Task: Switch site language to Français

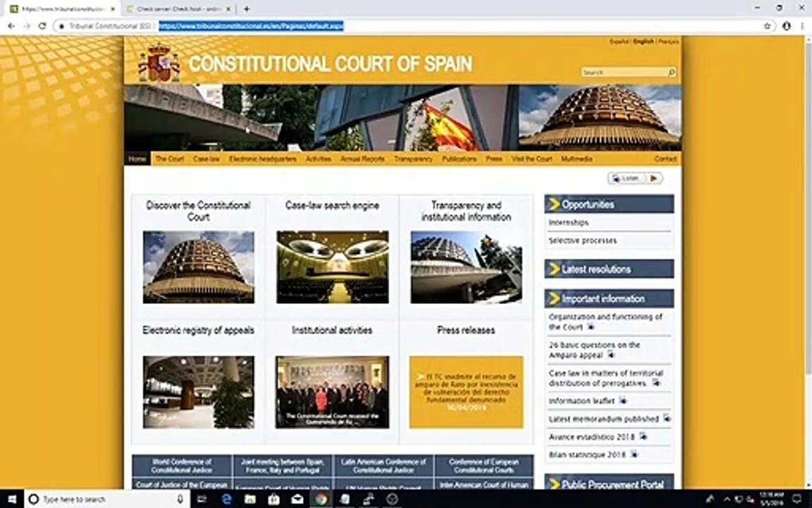Action: (668, 42)
